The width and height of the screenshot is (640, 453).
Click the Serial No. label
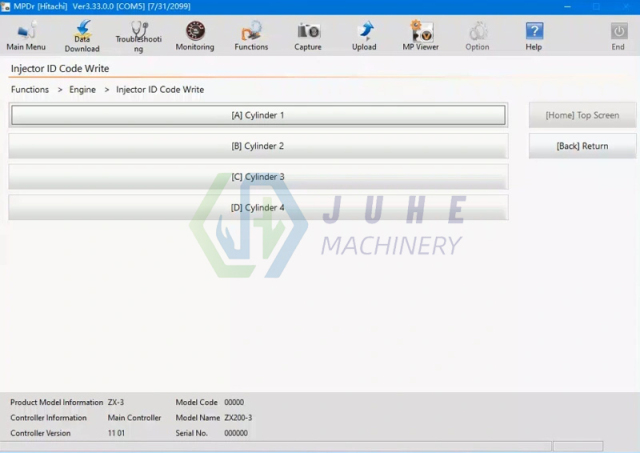(x=191, y=433)
